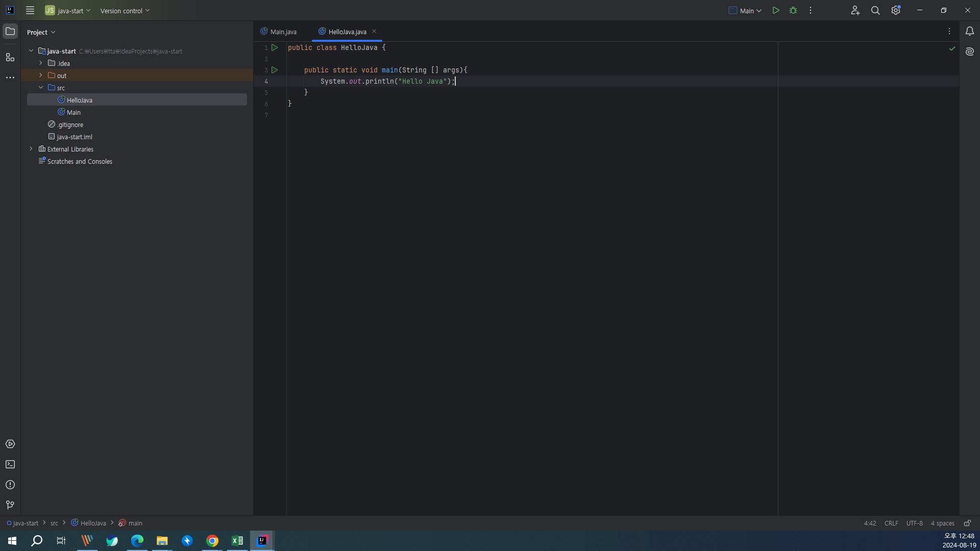
Task: Click the run gutter icon beside main method
Action: pos(275,70)
